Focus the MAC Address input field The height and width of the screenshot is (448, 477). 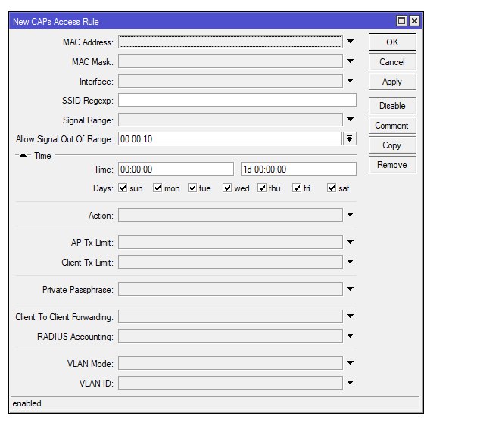click(230, 42)
